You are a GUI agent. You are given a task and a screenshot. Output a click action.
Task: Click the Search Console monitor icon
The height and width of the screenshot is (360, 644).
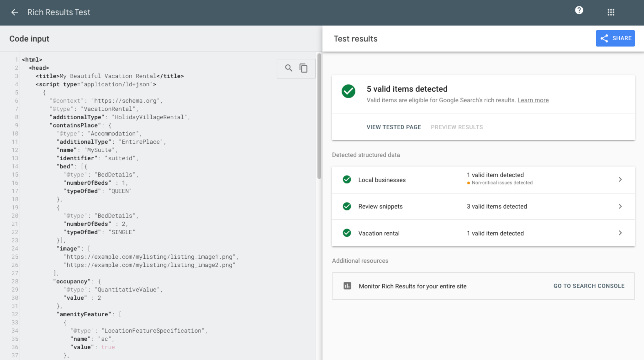pyautogui.click(x=347, y=286)
